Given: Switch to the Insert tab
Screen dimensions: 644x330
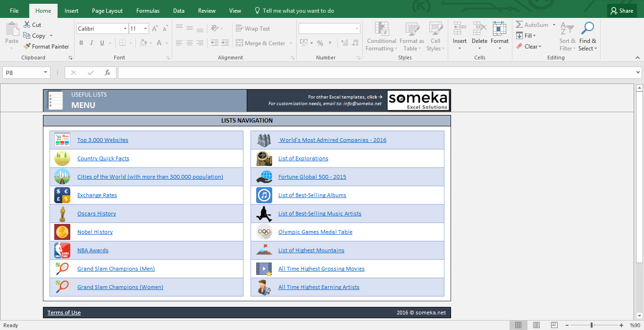Looking at the screenshot, I should [71, 10].
